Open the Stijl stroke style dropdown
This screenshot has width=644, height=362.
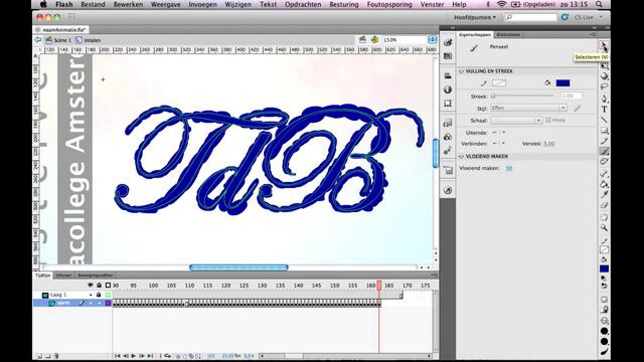point(563,108)
